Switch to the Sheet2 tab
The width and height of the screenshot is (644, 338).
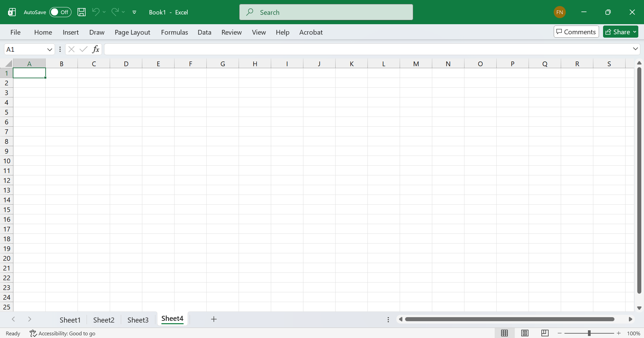[x=104, y=320]
